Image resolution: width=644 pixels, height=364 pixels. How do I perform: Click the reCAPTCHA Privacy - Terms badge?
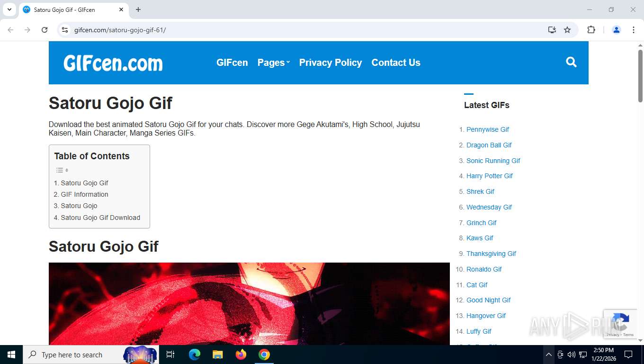tap(620, 324)
